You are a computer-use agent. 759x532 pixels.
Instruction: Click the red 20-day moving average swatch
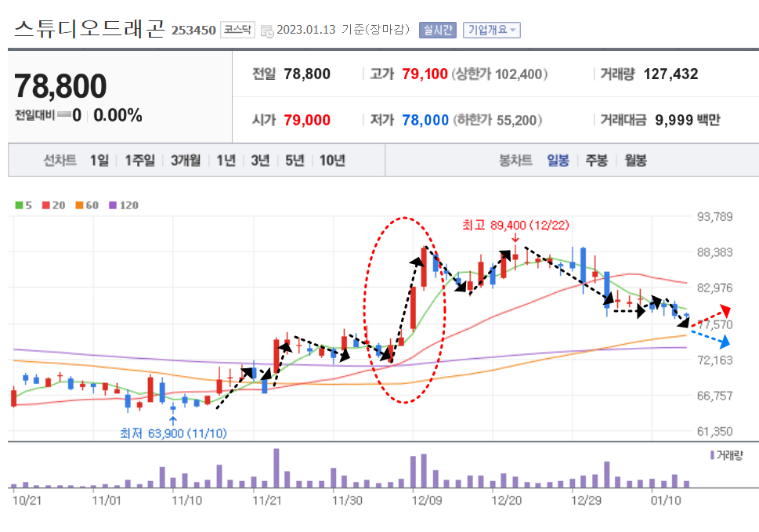pos(46,205)
